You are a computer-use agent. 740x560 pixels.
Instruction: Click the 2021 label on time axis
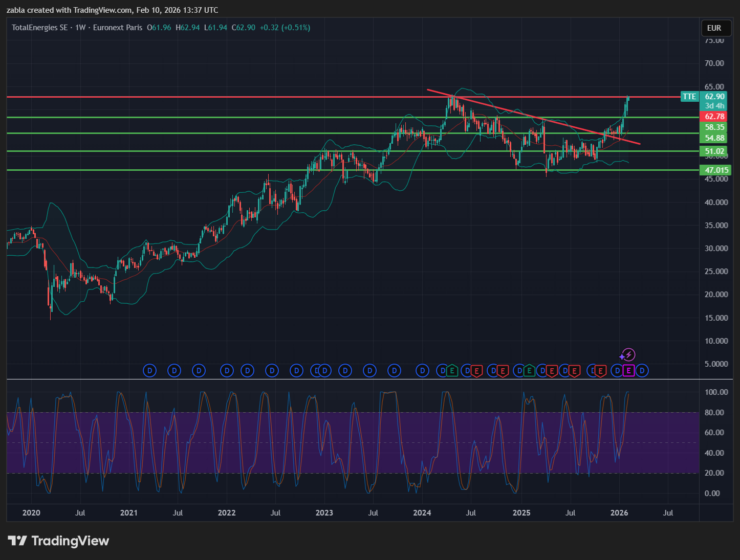[x=128, y=513]
